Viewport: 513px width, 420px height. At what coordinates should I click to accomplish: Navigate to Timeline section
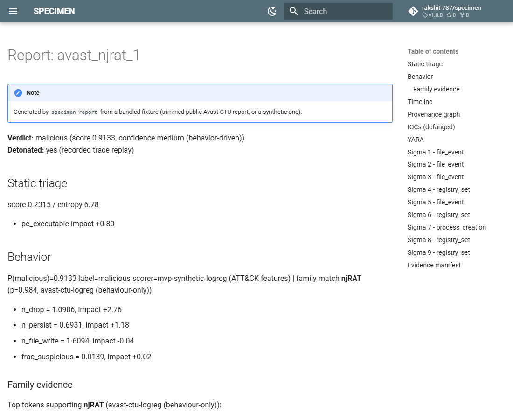pyautogui.click(x=420, y=102)
